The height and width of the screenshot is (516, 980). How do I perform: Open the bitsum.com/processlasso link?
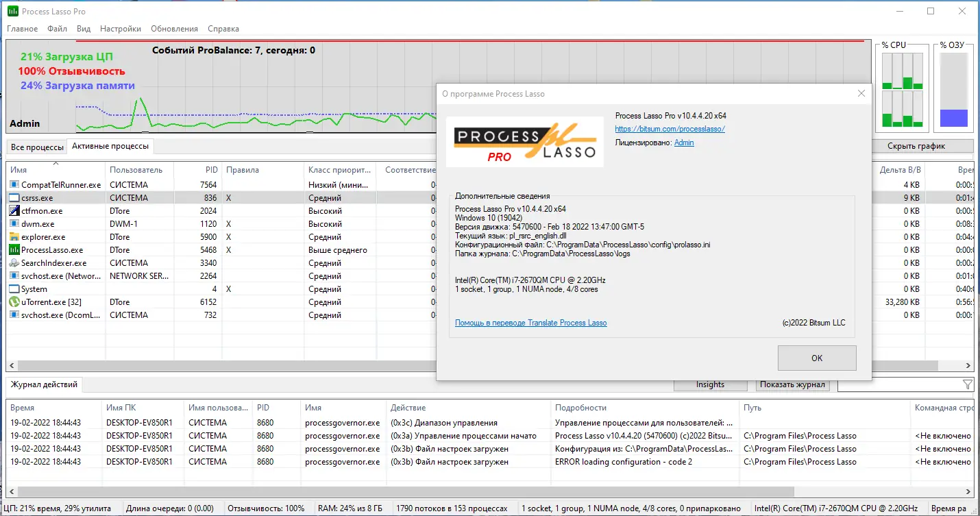click(670, 129)
